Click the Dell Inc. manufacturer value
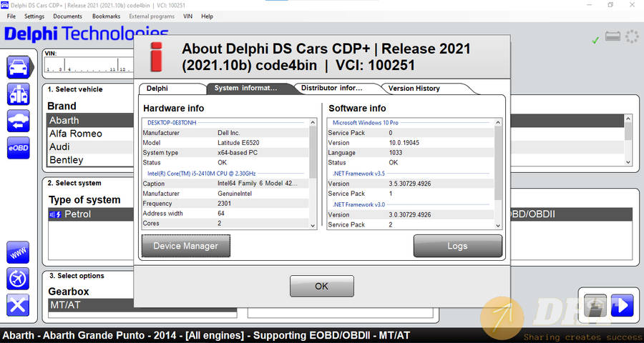644x343 pixels. (x=229, y=133)
